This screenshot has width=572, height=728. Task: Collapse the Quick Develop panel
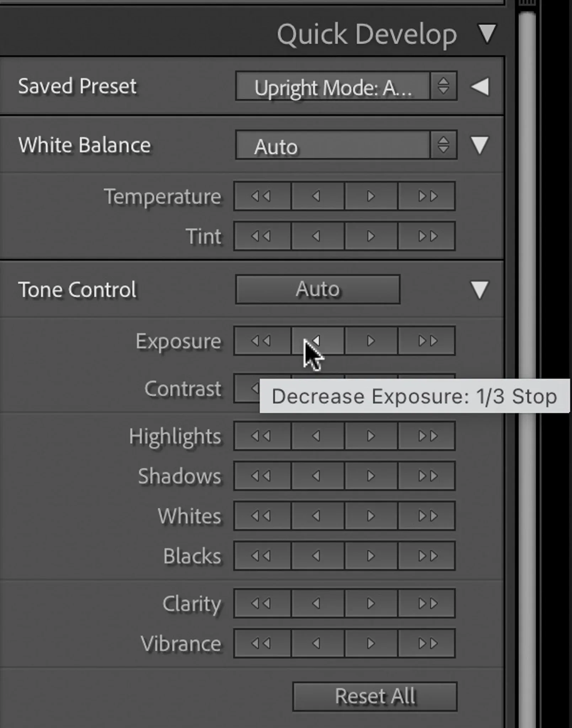pyautogui.click(x=487, y=34)
